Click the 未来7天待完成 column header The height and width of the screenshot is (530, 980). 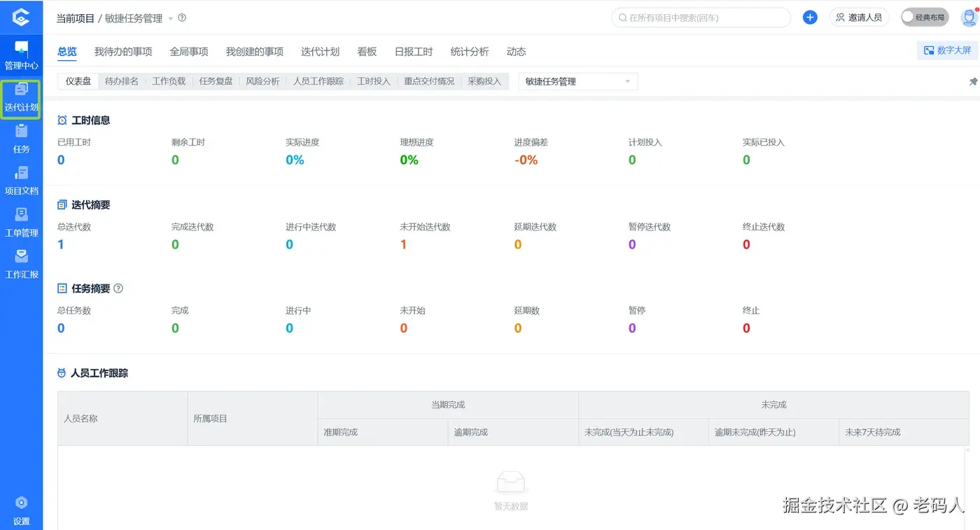point(904,432)
